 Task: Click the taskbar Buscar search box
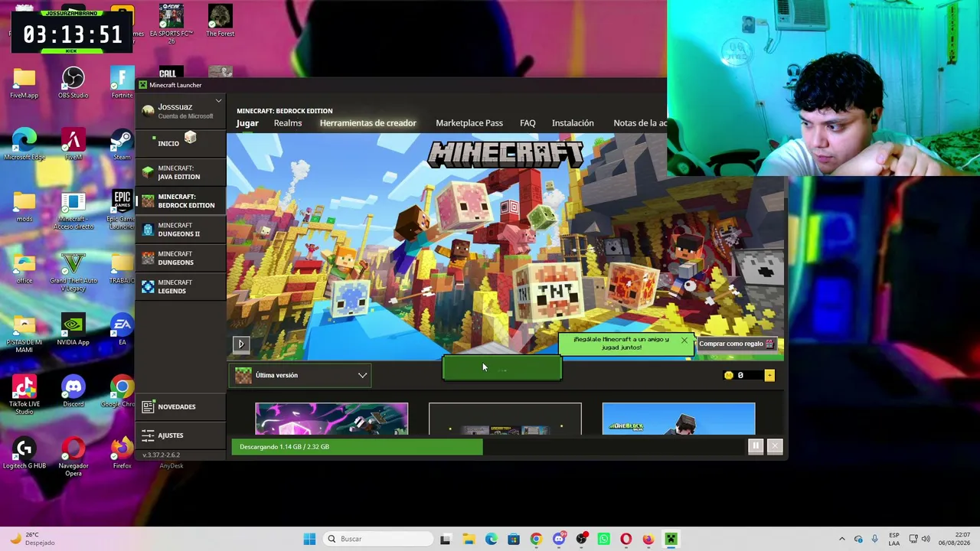377,539
